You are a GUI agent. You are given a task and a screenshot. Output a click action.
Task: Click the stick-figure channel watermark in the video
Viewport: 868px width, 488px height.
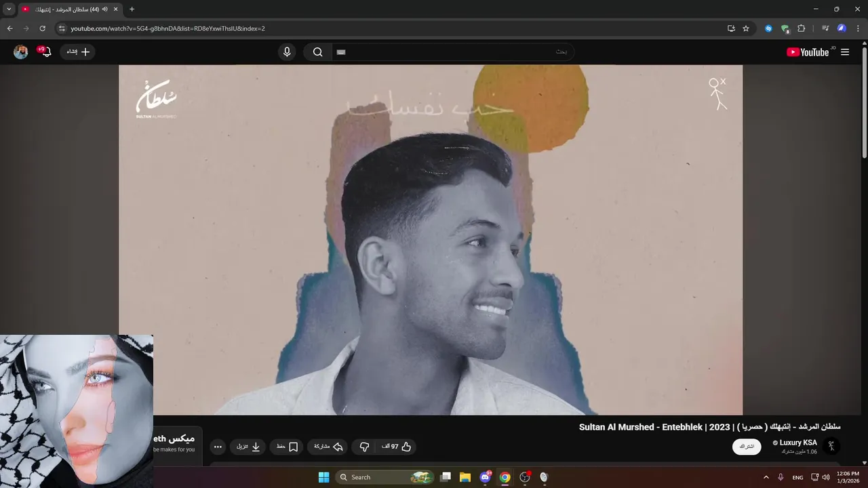click(x=717, y=94)
